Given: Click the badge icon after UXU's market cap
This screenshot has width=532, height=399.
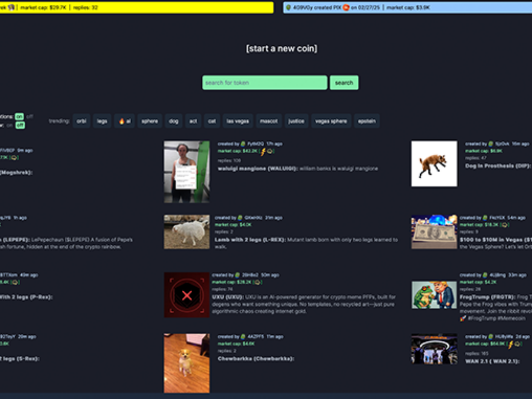Looking at the screenshot, I should point(258,281).
